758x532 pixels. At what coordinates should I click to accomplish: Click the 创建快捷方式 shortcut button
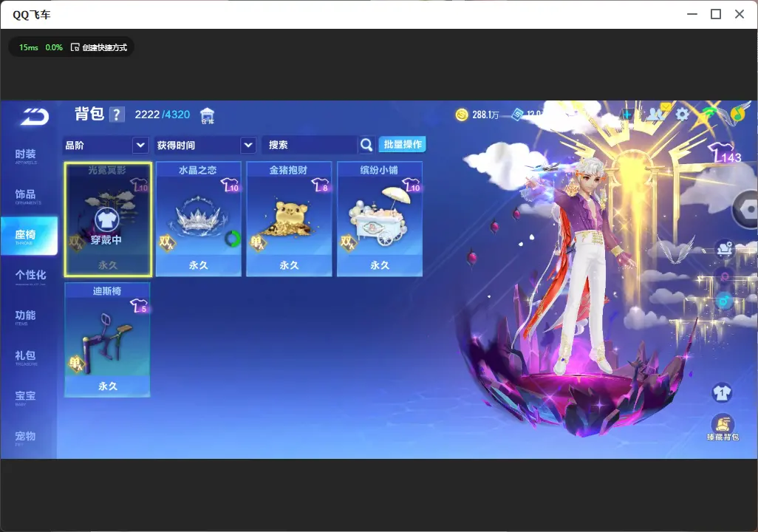[99, 47]
